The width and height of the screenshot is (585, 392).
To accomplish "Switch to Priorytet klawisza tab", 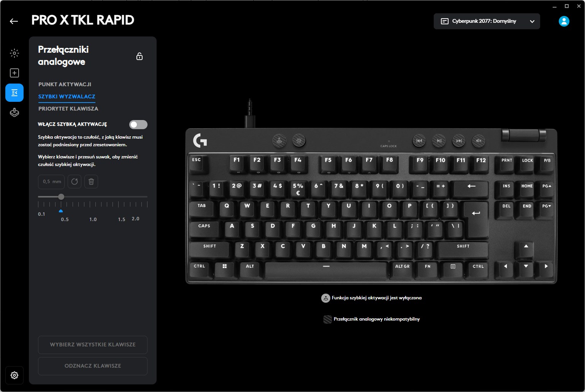I will pos(68,109).
